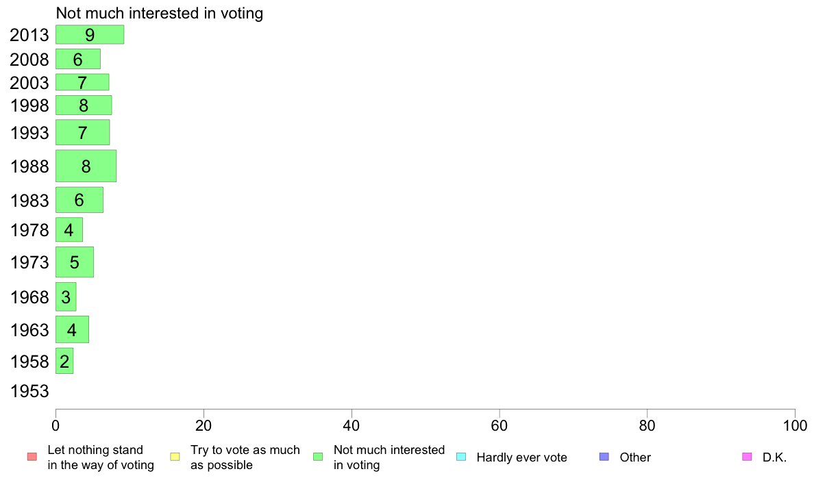Click the yellow 'Try to vote' legend swatch

click(175, 457)
